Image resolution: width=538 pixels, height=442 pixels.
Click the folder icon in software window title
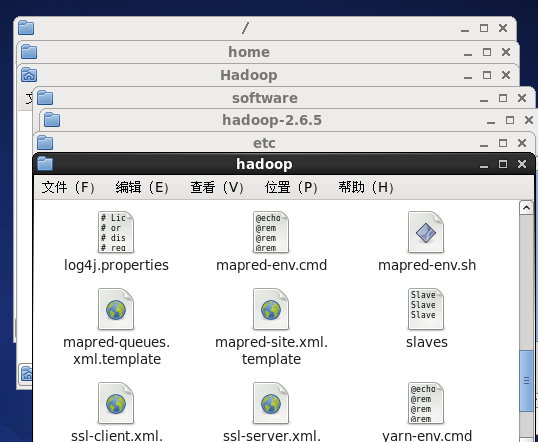coord(45,98)
